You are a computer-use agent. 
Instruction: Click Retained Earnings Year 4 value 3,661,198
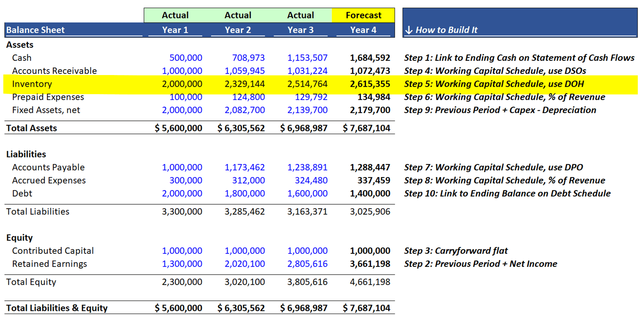coord(370,264)
